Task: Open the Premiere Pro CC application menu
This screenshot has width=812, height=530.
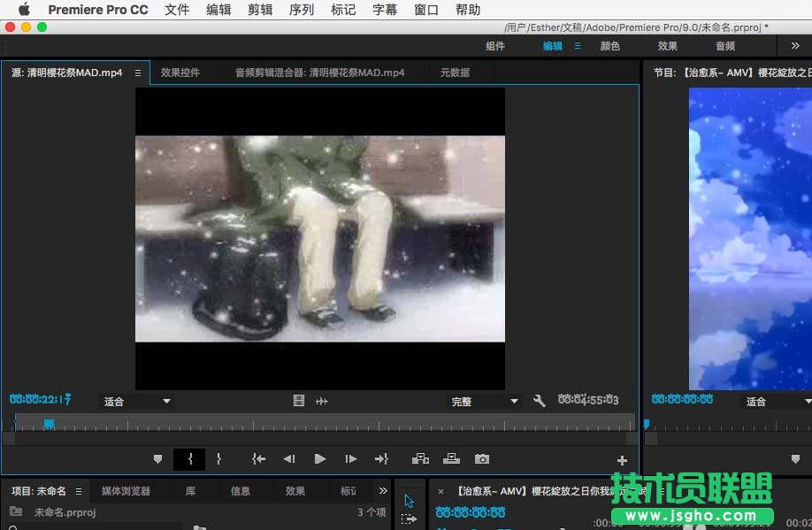Action: [98, 10]
